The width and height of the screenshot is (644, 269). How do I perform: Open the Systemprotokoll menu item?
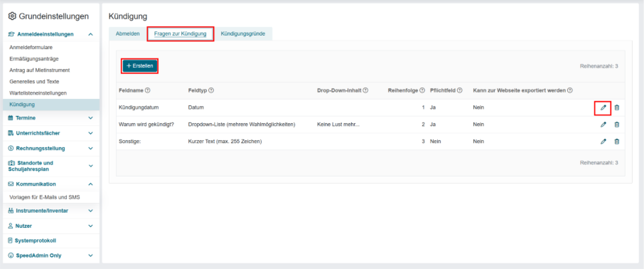pyautogui.click(x=36, y=241)
